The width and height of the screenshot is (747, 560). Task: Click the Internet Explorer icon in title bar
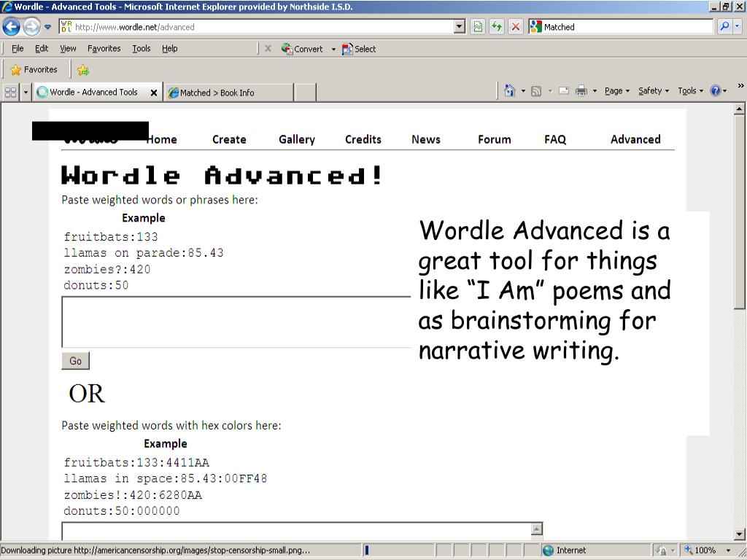pos(7,7)
